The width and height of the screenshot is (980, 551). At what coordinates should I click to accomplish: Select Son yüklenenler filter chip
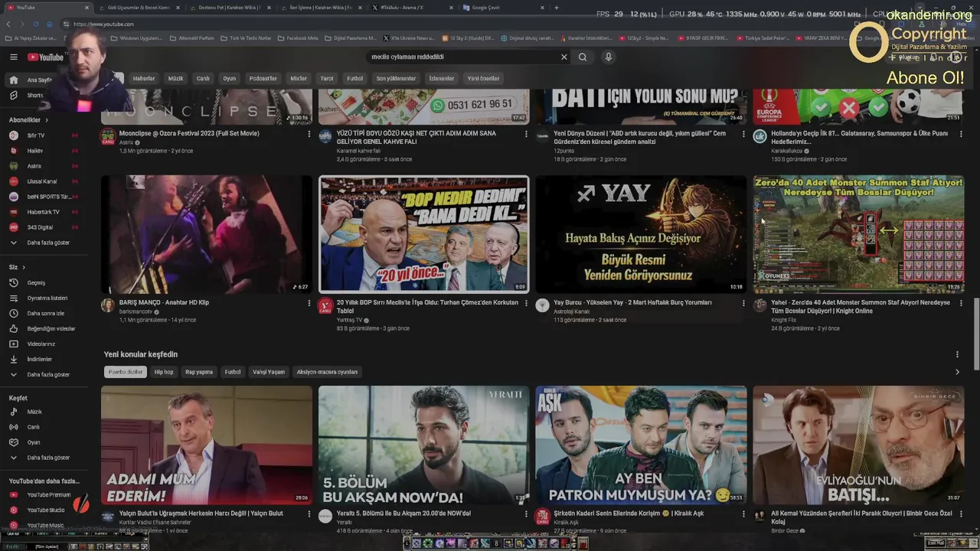pos(396,78)
